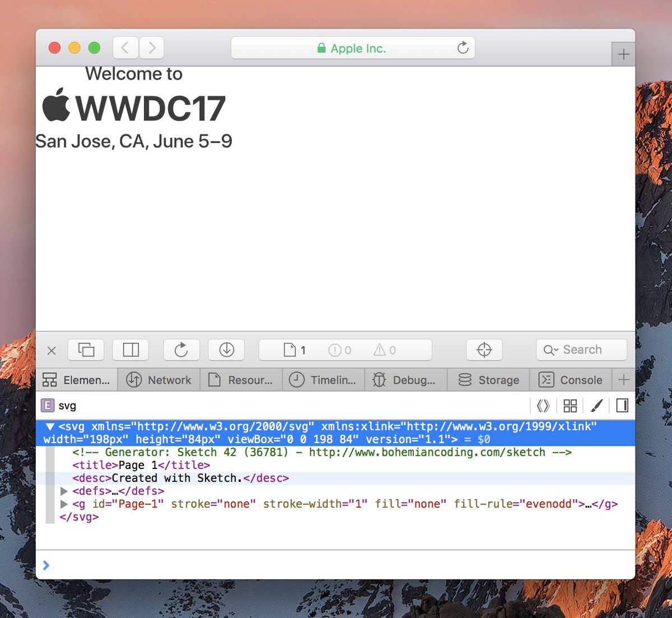This screenshot has width=672, height=618.
Task: Detach the inspector into separate window
Action: (x=86, y=350)
